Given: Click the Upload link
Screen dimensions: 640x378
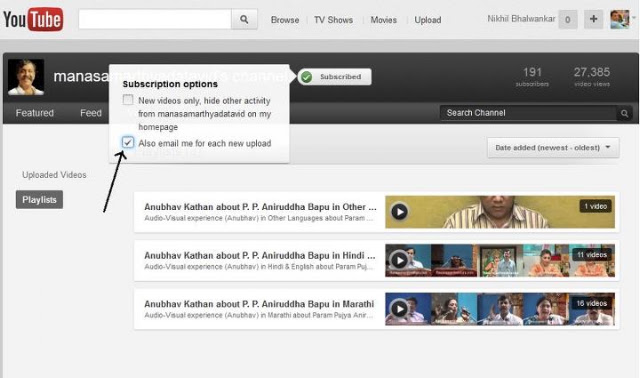Looking at the screenshot, I should (x=428, y=20).
